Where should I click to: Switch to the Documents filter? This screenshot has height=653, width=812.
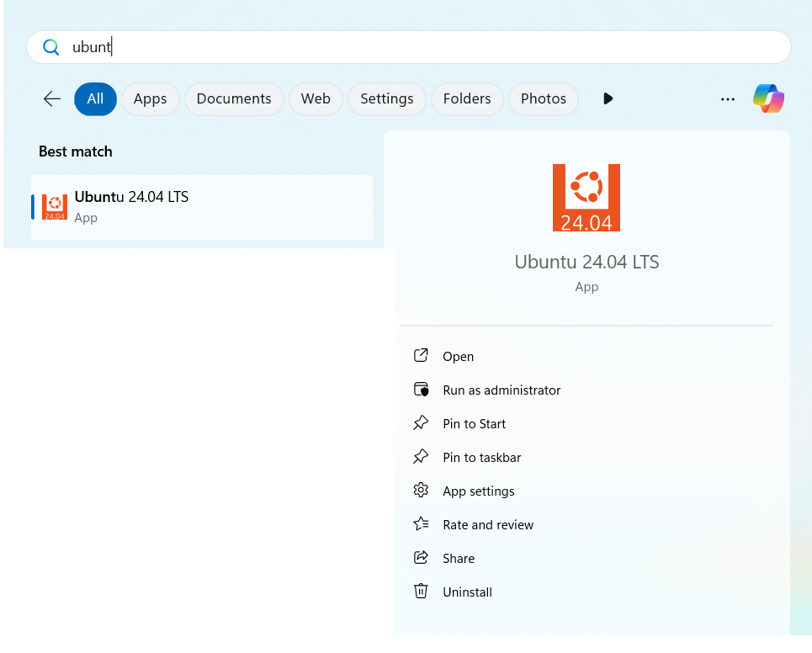(234, 98)
